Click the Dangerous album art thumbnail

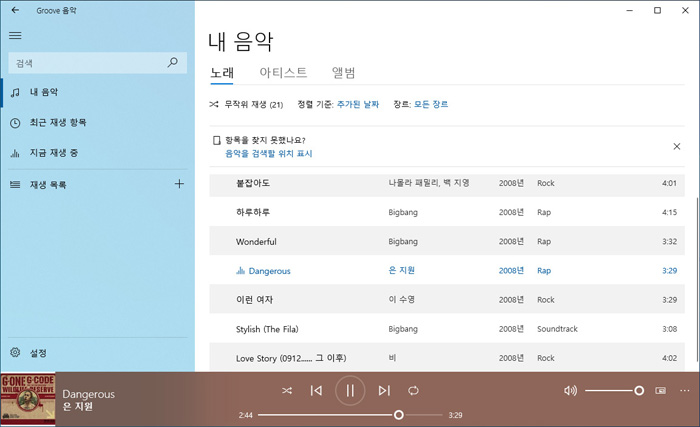tap(28, 399)
